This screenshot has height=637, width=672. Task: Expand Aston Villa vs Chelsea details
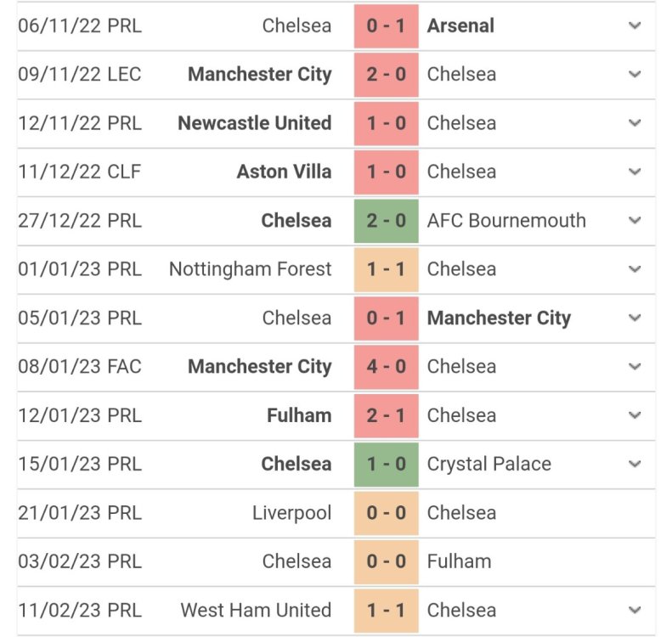pos(635,172)
